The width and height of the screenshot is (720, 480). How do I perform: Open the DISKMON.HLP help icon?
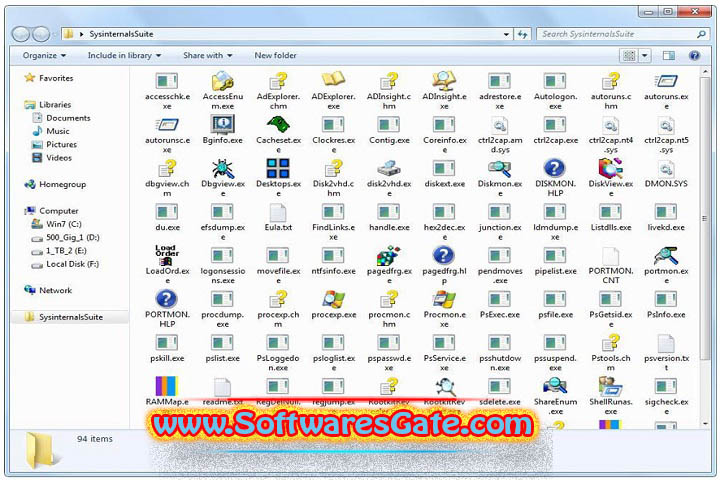[x=555, y=168]
